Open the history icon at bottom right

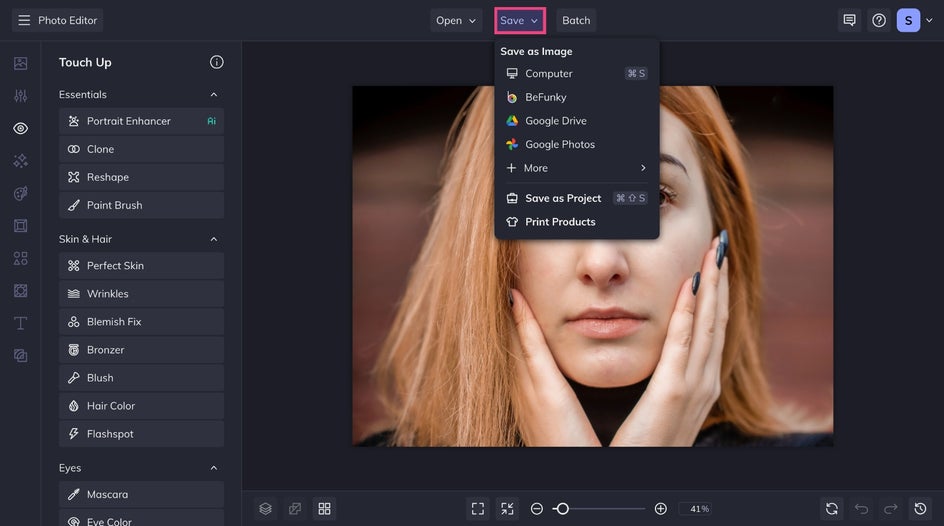(920, 509)
